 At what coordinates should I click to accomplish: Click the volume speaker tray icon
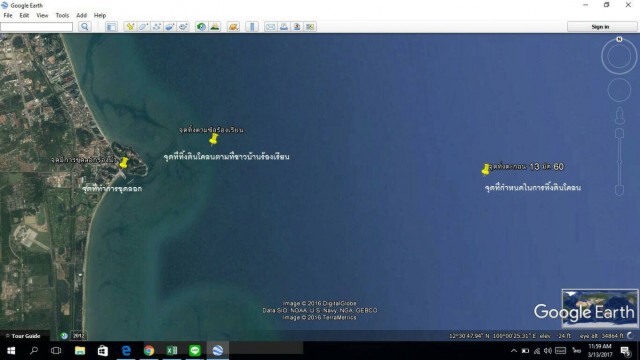coord(548,351)
